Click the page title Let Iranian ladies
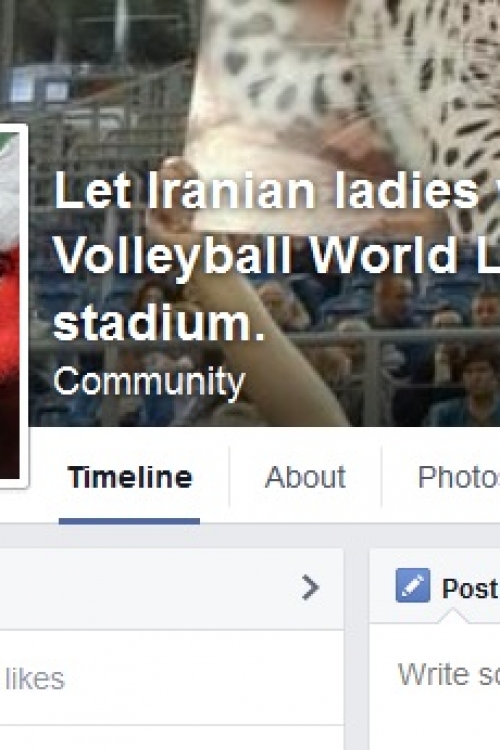 point(266,191)
